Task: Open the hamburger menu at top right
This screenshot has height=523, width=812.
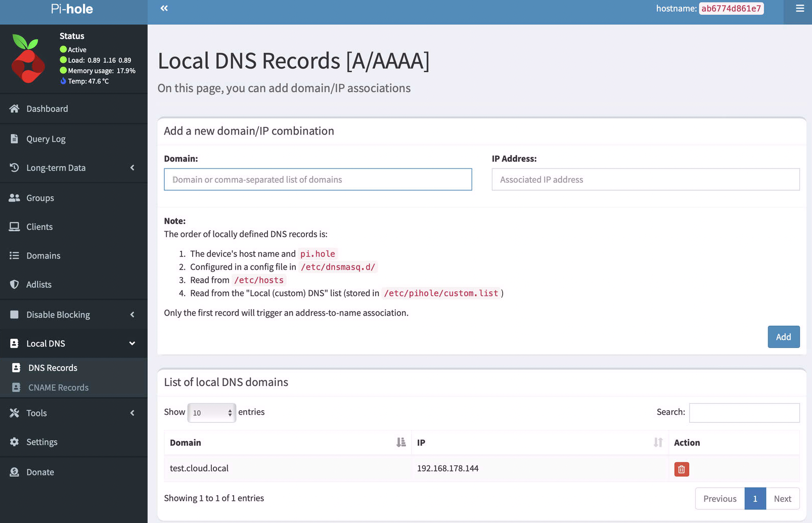Action: [799, 9]
